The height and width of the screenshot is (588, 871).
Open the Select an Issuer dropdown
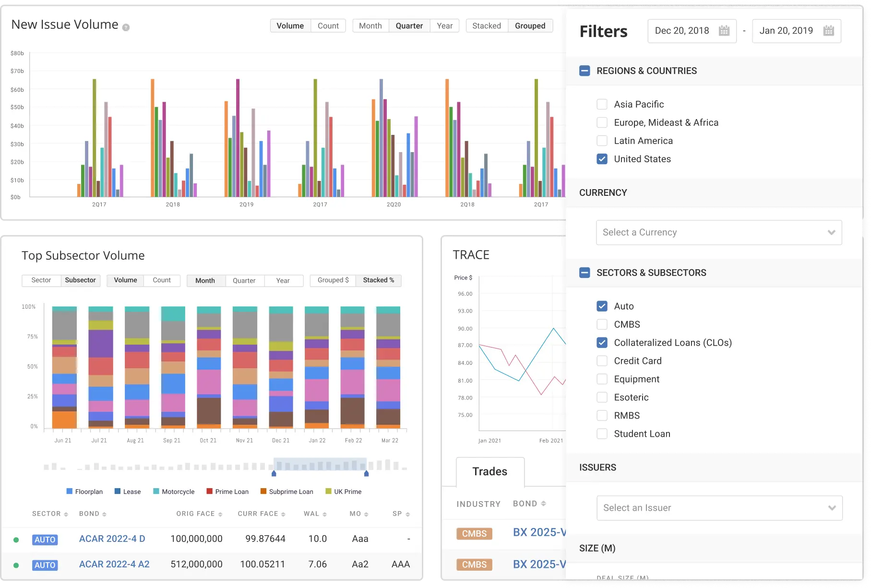[x=719, y=508]
